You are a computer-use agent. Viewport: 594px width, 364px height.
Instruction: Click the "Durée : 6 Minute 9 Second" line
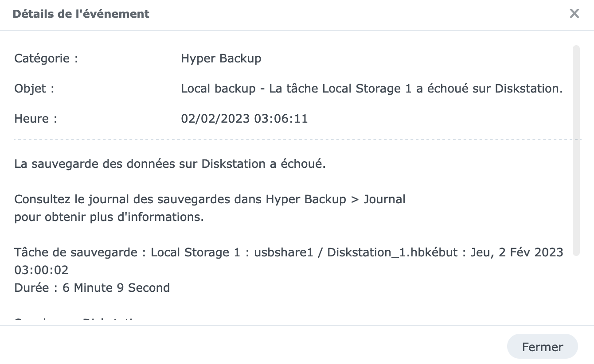click(x=92, y=288)
